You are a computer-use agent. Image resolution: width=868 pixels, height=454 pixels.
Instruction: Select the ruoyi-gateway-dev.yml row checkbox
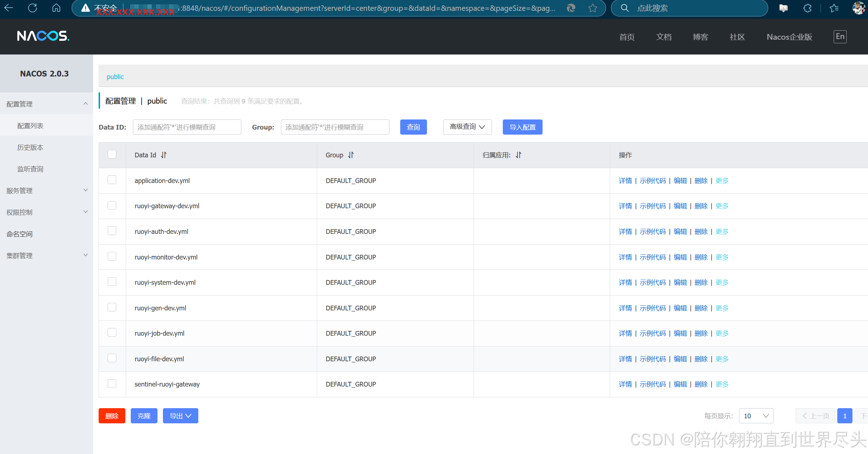point(112,206)
